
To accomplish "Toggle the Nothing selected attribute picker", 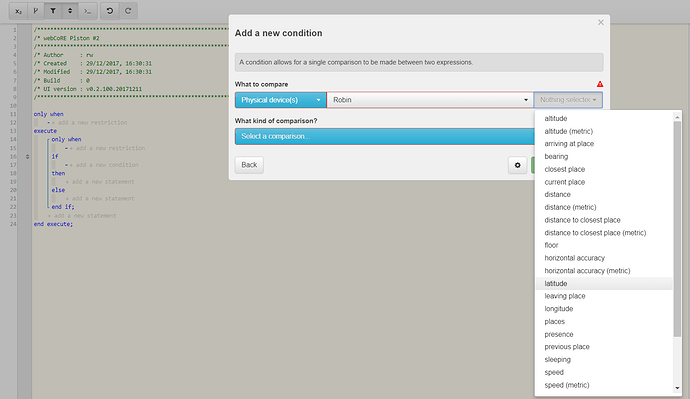I will pyautogui.click(x=568, y=100).
